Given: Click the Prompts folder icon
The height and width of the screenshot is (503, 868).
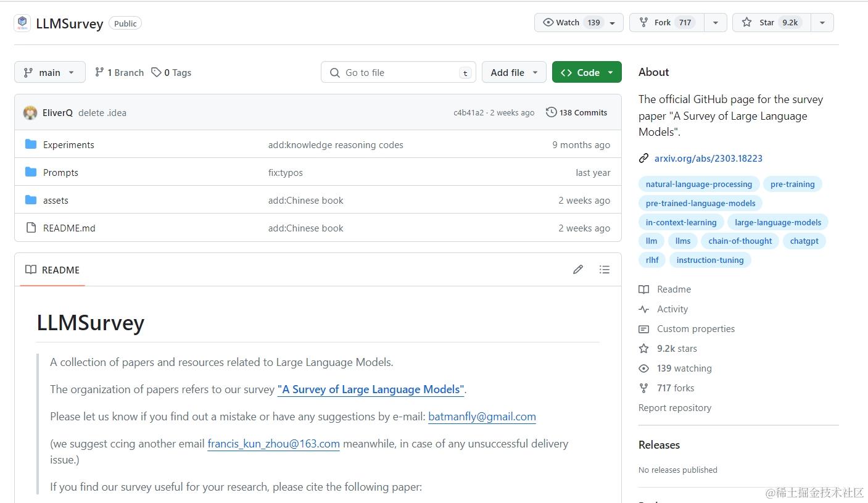Looking at the screenshot, I should point(31,172).
